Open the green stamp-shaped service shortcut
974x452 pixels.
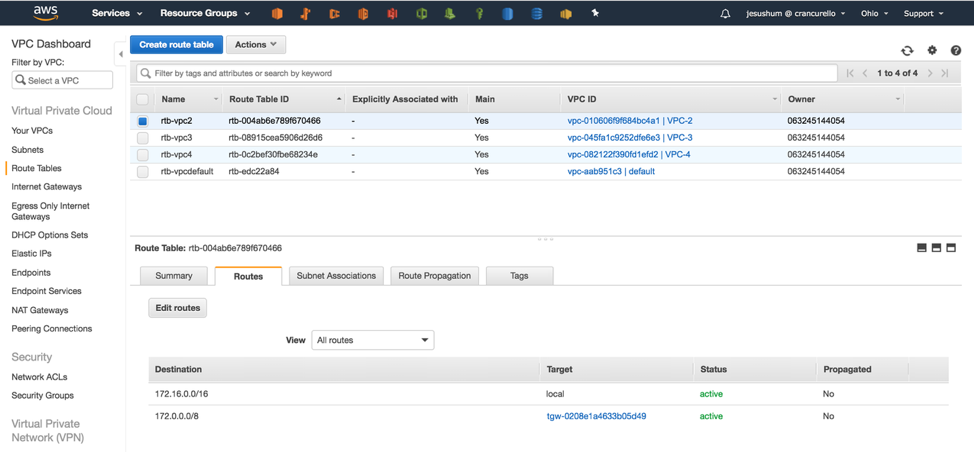pos(450,14)
